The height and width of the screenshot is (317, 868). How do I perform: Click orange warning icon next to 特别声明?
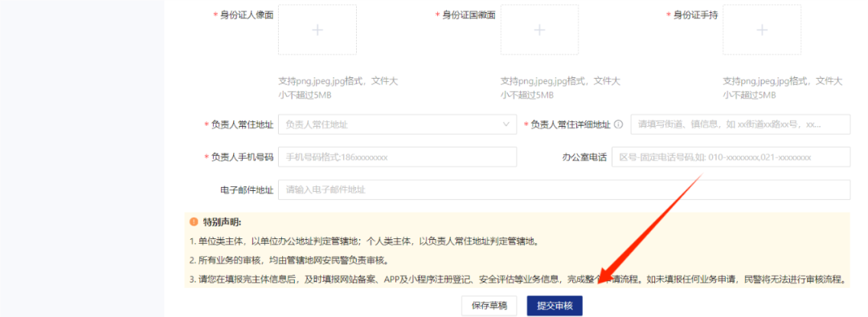point(194,221)
